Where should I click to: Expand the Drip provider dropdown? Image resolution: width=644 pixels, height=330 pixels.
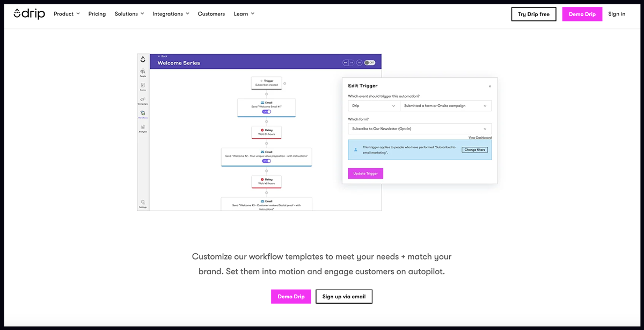point(373,106)
